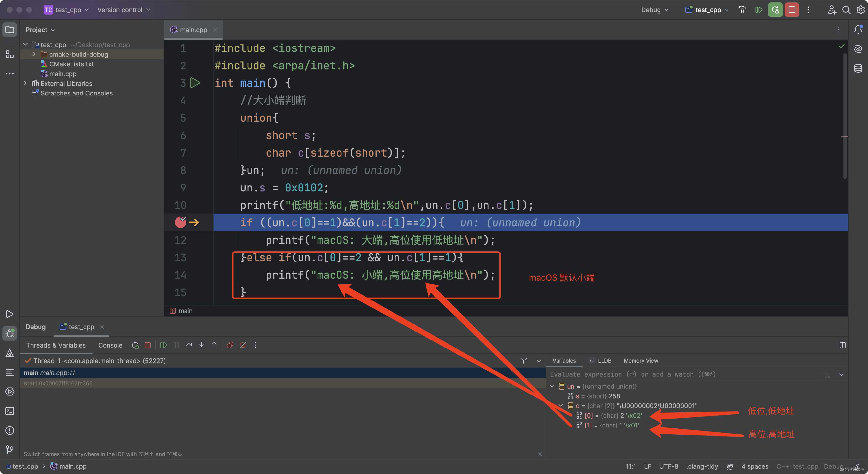Open the Git version control tool window
The image size is (868, 474).
pos(10,449)
